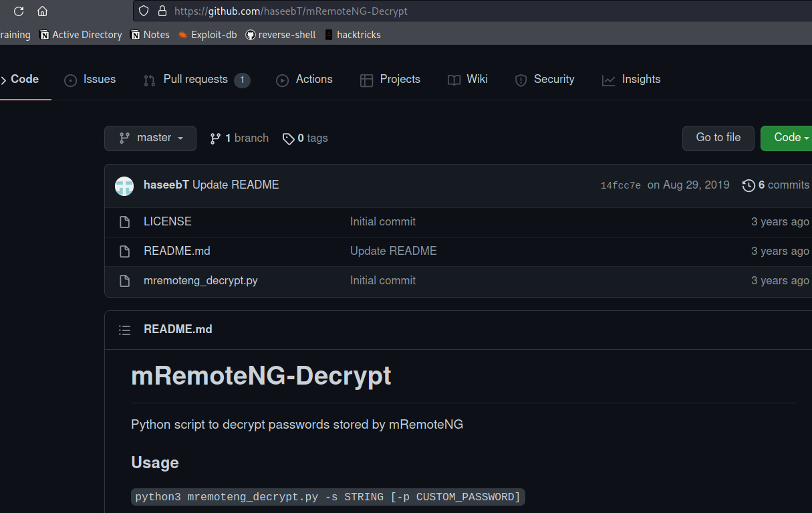Click the Usage heading
The image size is (812, 513).
tap(155, 463)
